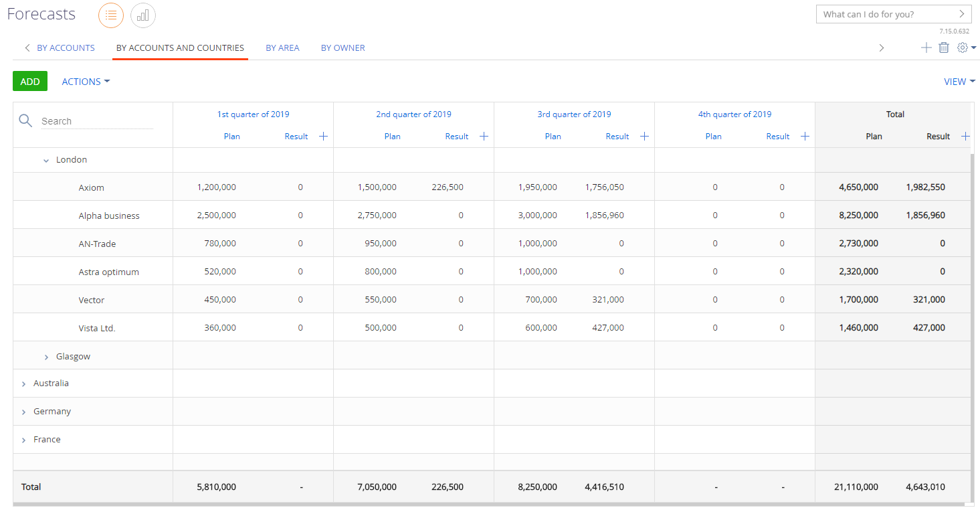This screenshot has height=512, width=980.
Task: Click the tabs scroll-left arrow
Action: (27, 48)
